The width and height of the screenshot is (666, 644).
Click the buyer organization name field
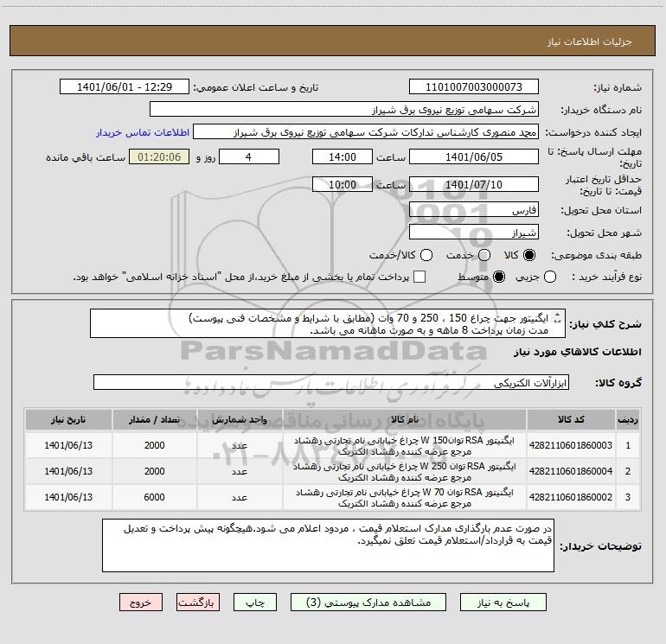[344, 110]
